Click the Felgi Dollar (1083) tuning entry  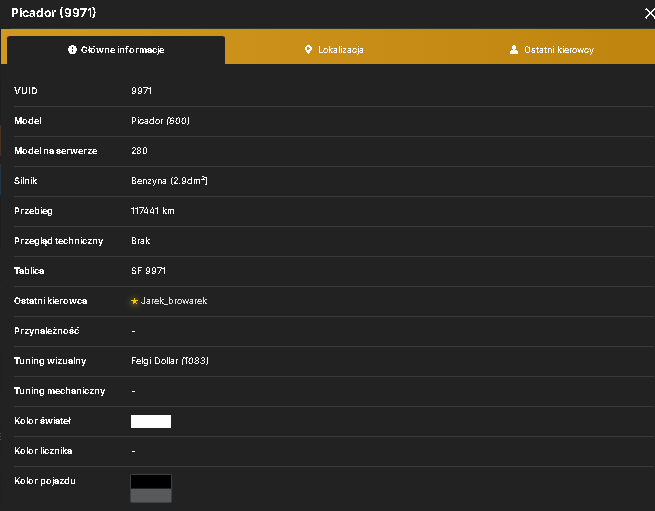coord(170,361)
